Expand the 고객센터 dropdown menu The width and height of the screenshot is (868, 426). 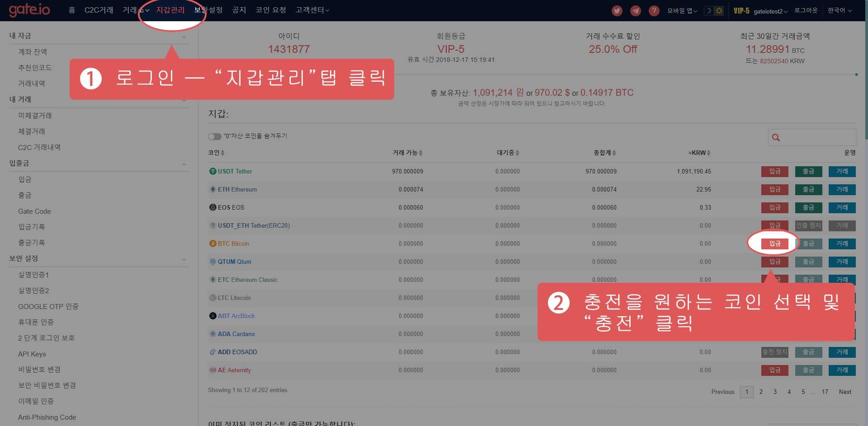(312, 10)
